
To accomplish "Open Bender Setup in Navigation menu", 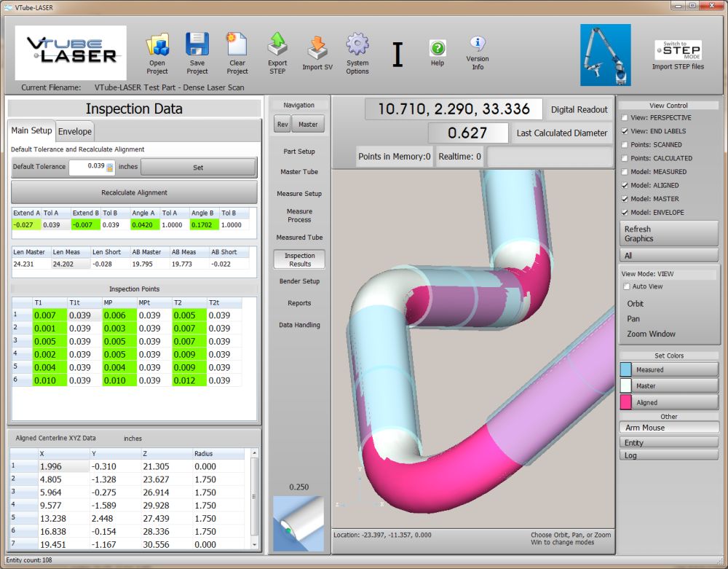I will tap(299, 281).
